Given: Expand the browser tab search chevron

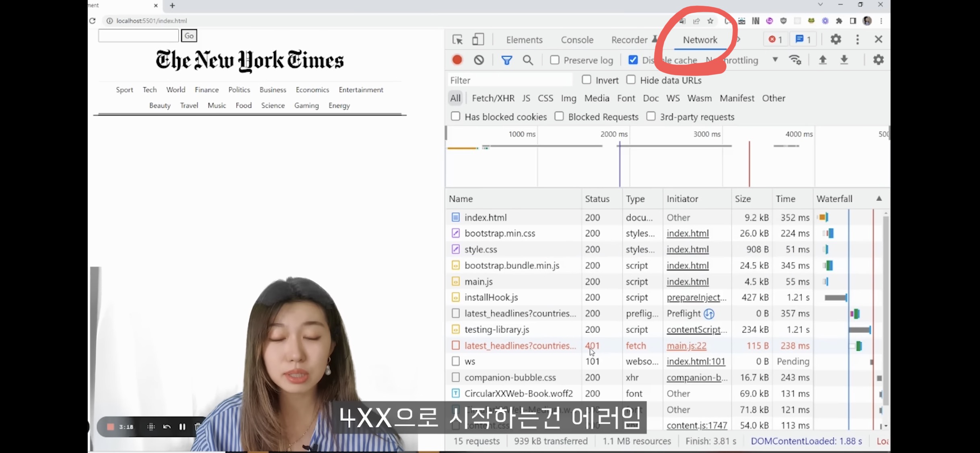Looking at the screenshot, I should click(x=820, y=5).
